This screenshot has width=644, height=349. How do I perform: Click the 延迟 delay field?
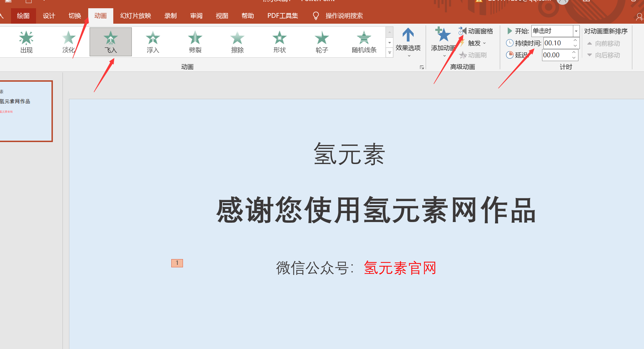(556, 55)
